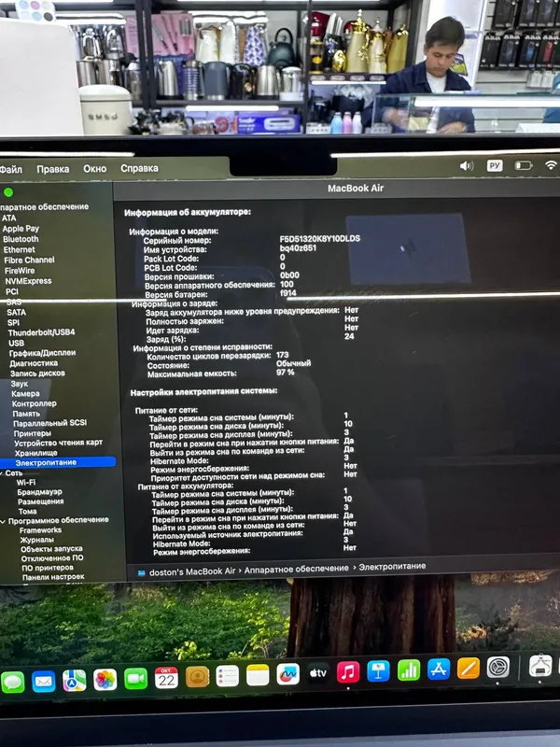Image resolution: width=560 pixels, height=747 pixels.
Task: Open the Правка menu
Action: coord(53,169)
